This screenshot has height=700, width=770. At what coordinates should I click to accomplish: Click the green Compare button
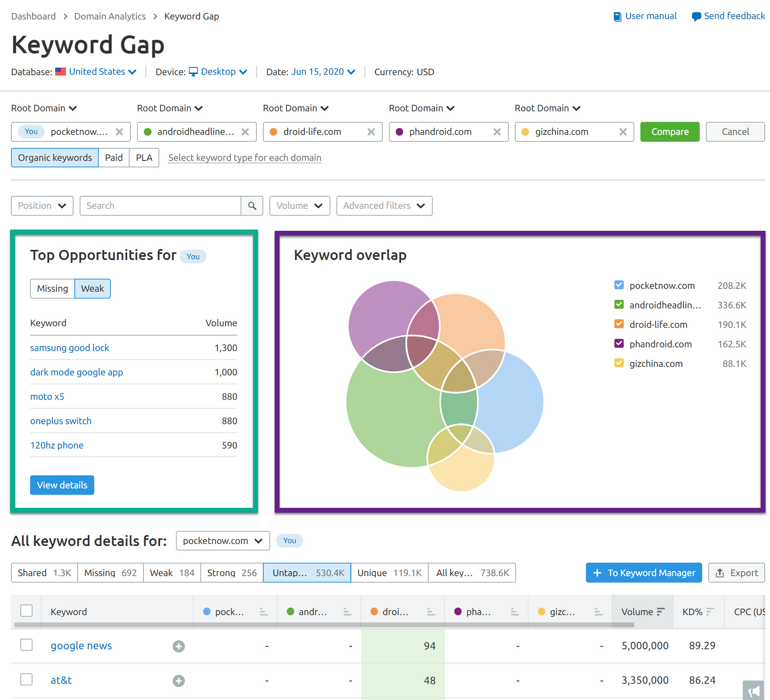670,132
